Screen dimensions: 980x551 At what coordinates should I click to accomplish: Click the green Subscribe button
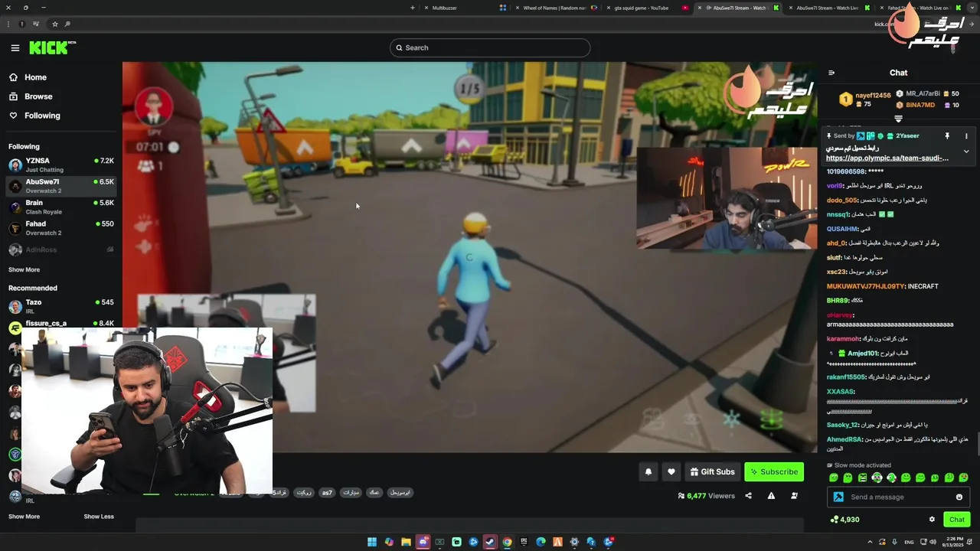coord(774,472)
